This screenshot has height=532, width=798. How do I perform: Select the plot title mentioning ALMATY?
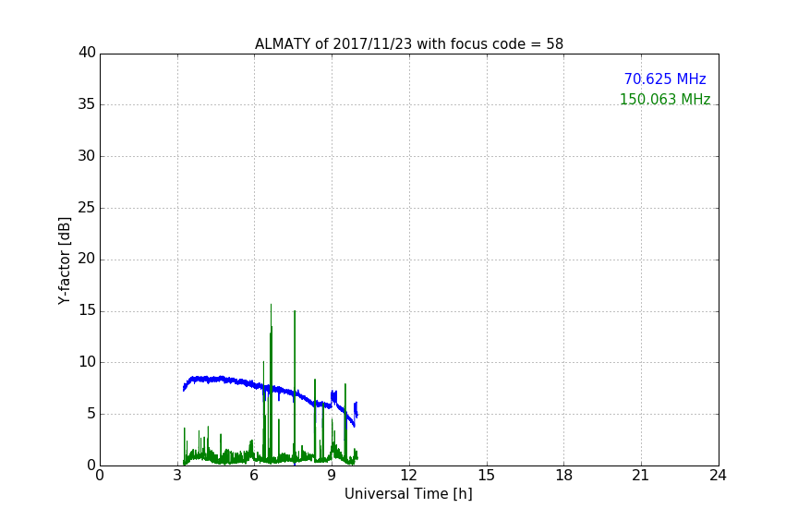pyautogui.click(x=408, y=44)
